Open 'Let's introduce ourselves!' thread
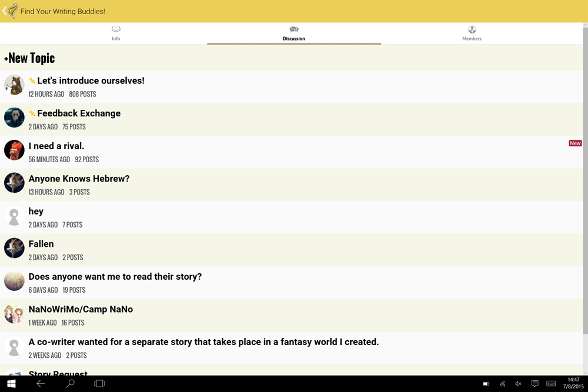This screenshot has height=392, width=588. tap(91, 81)
